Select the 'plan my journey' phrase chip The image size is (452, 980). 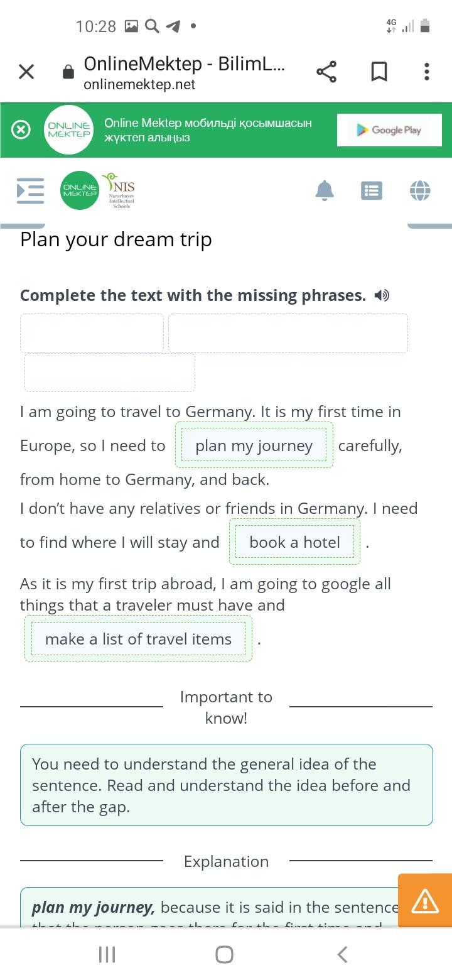254,445
